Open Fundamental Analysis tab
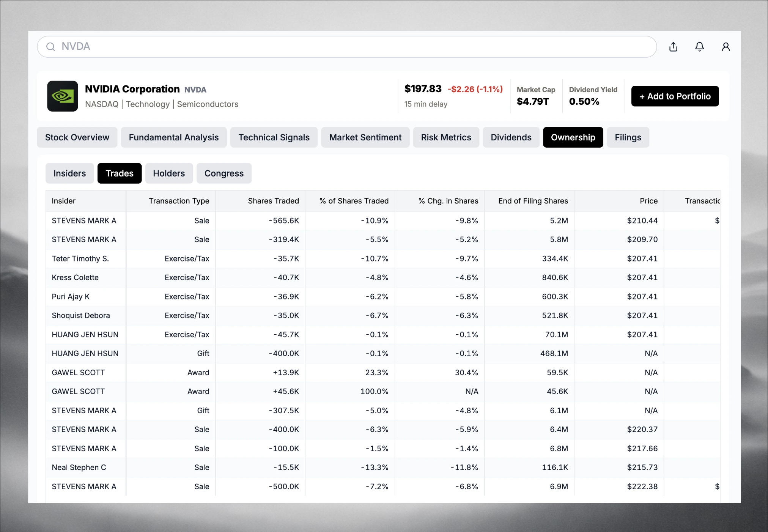768x532 pixels. tap(174, 137)
